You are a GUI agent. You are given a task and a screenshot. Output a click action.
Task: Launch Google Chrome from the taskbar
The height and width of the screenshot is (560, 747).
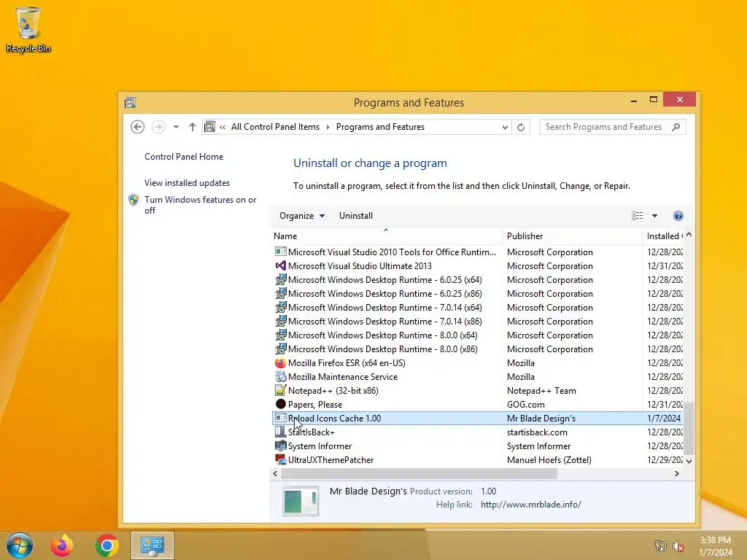click(107, 545)
